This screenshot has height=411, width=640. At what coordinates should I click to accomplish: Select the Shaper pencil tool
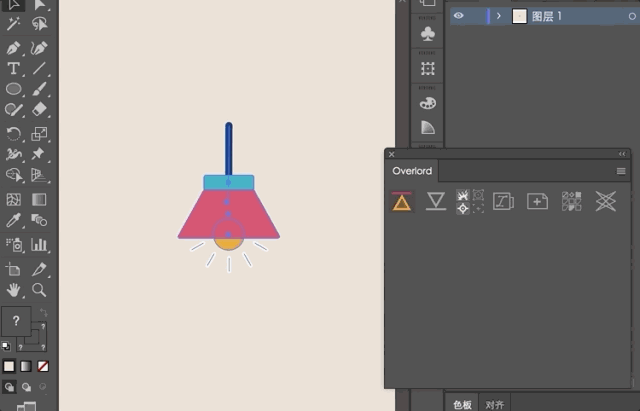(13, 109)
